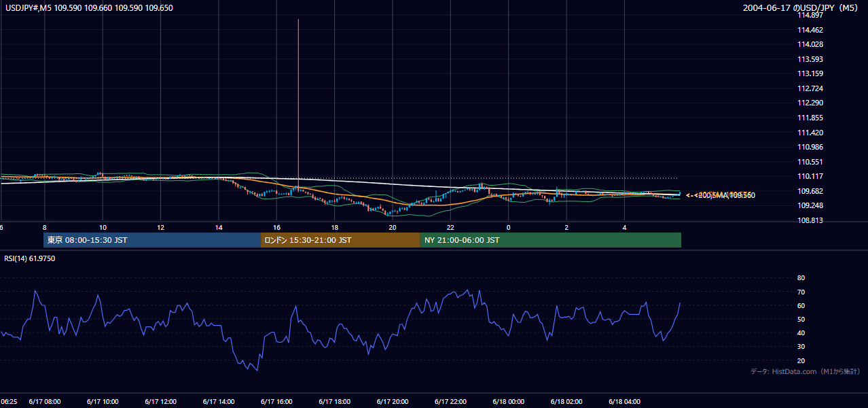Click the 6/18 00:00 bottom time label
Screen dimensions: 868x408
click(509, 401)
